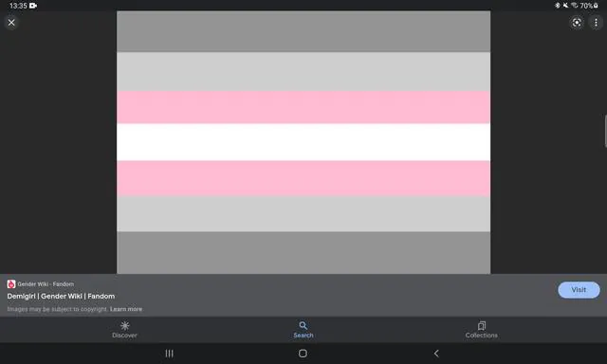The image size is (607, 364).
Task: Tap the Bluetooth status icon
Action: click(558, 6)
